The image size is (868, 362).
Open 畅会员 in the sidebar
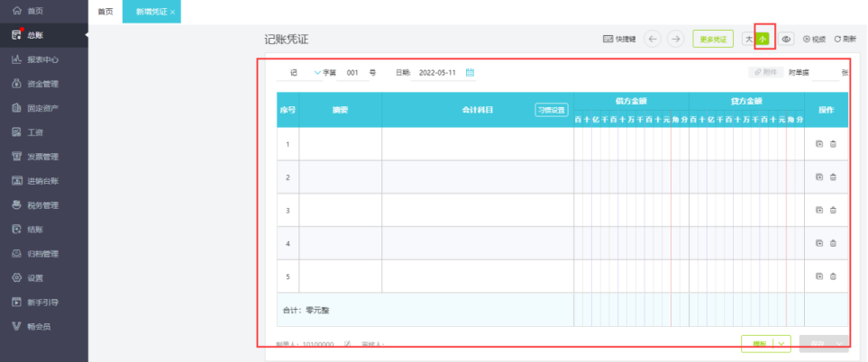click(x=39, y=327)
